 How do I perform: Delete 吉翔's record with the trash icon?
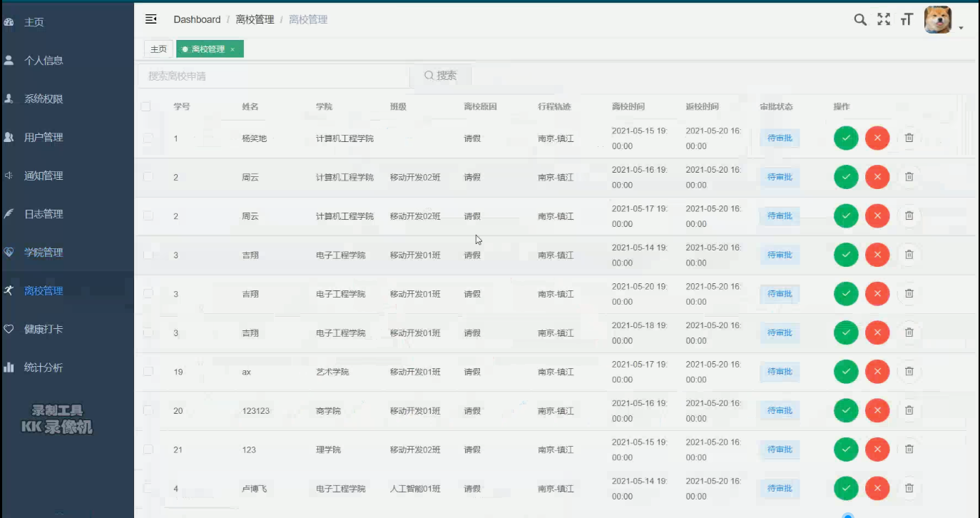coord(909,254)
